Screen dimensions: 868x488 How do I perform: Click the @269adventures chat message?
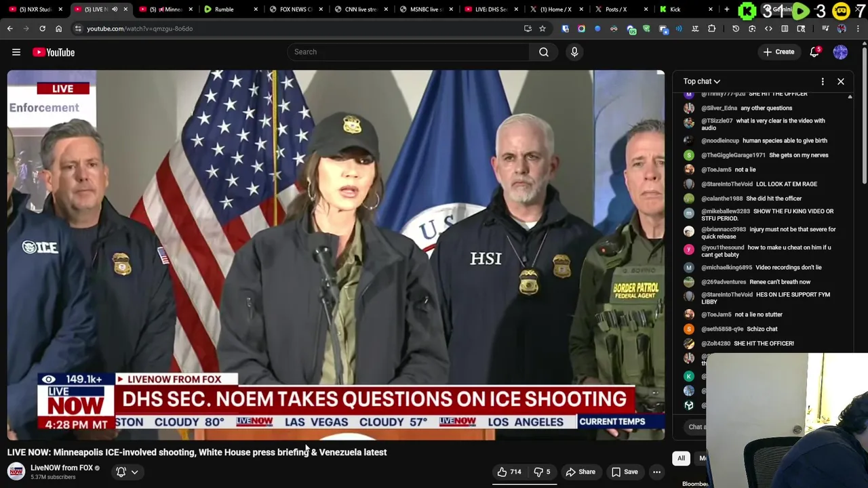(x=764, y=282)
